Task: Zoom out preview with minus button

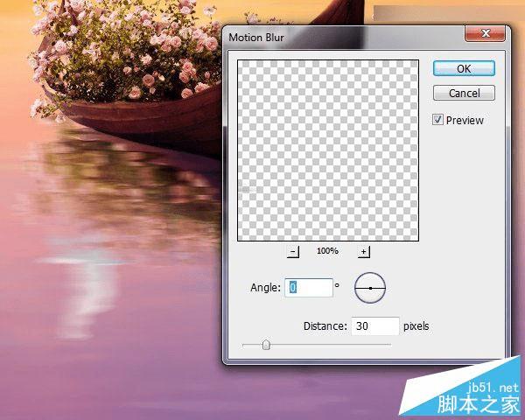Action: pos(293,251)
